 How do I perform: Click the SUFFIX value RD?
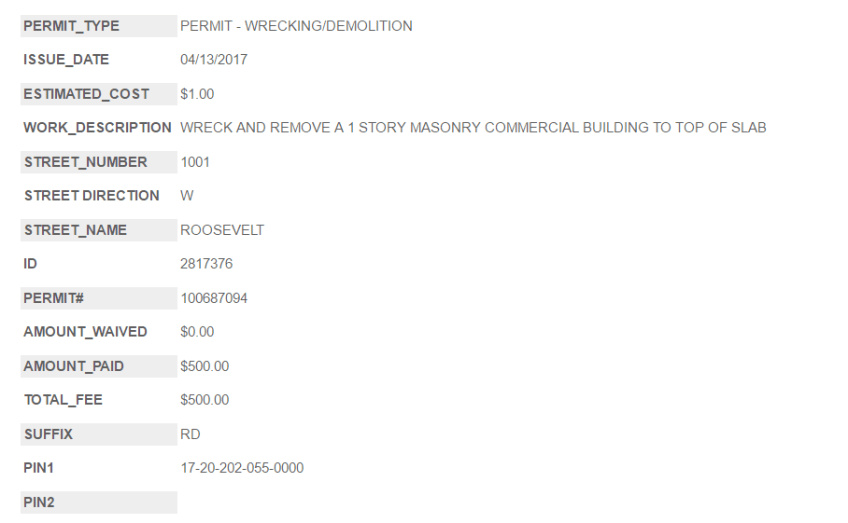(x=190, y=434)
